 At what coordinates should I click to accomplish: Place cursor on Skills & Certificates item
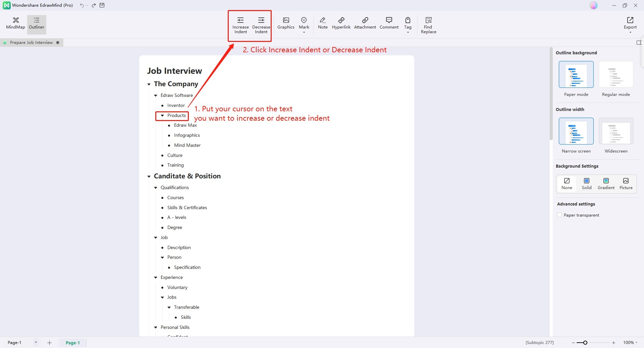[187, 208]
